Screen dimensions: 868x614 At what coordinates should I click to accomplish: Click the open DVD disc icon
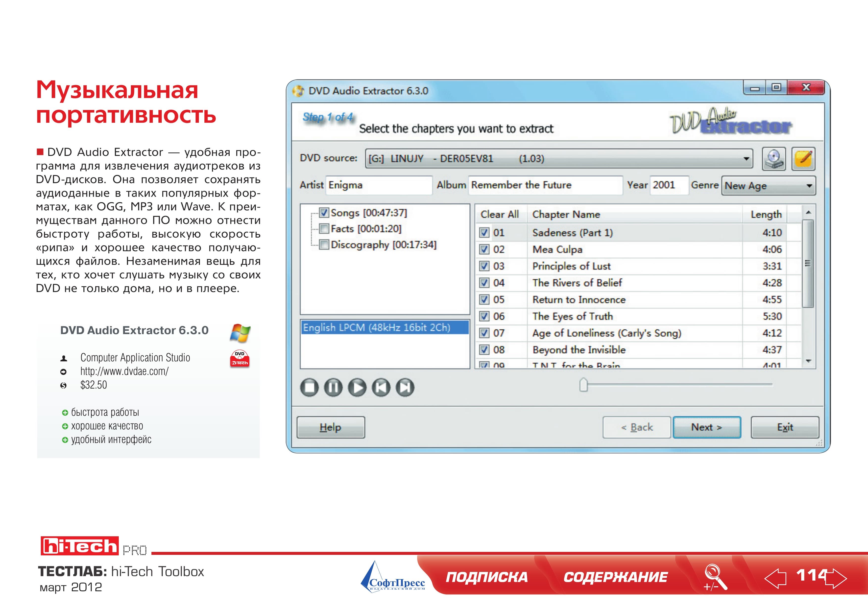pos(773,159)
